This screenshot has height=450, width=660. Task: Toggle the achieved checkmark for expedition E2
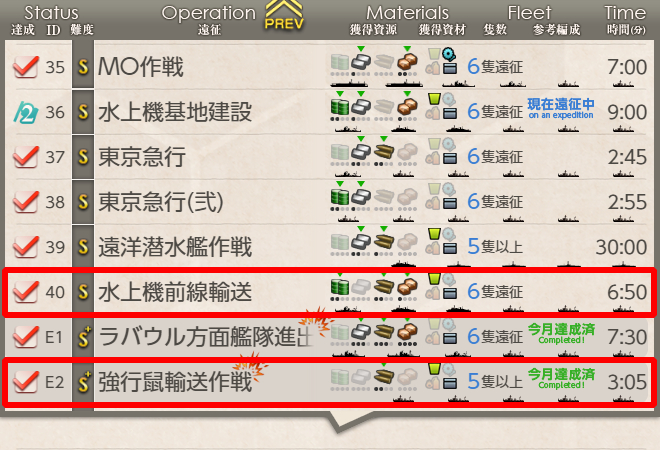tap(26, 381)
